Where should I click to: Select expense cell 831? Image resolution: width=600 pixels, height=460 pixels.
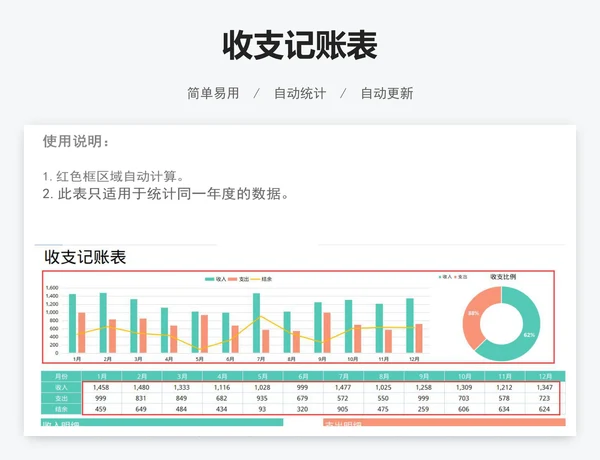141,398
